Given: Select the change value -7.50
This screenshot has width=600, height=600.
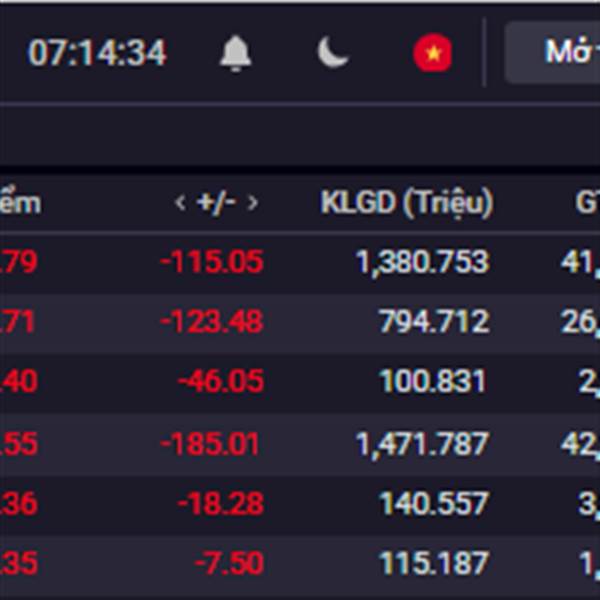Looking at the screenshot, I should click(229, 564).
